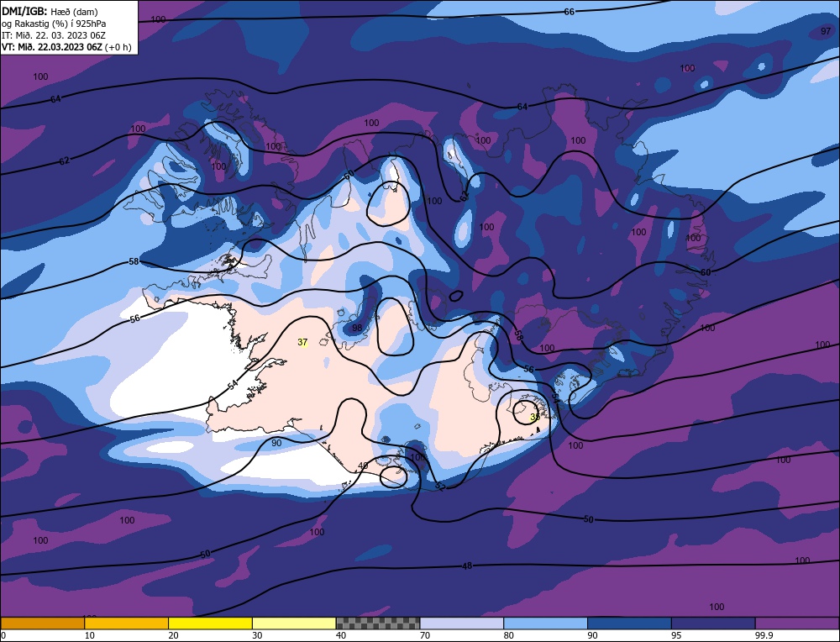This screenshot has width=840, height=642.
Task: Click the '90' humidity value on the map
Action: [x=276, y=443]
